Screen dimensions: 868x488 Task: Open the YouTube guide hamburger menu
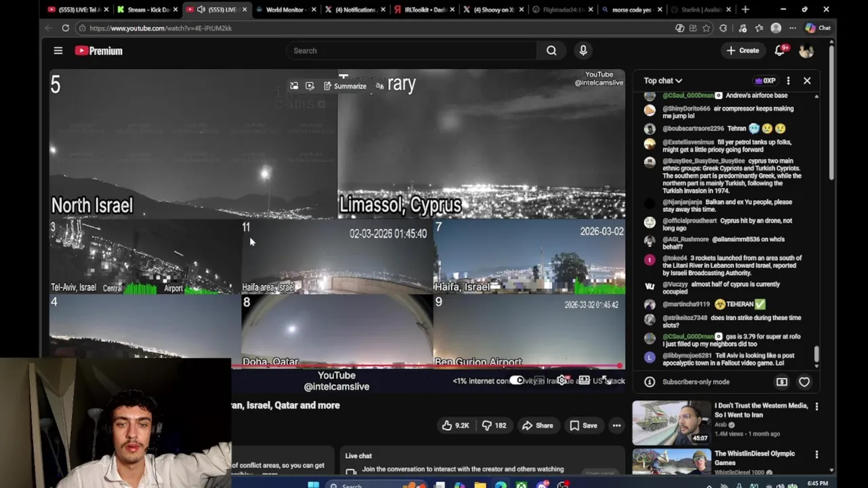tap(58, 51)
